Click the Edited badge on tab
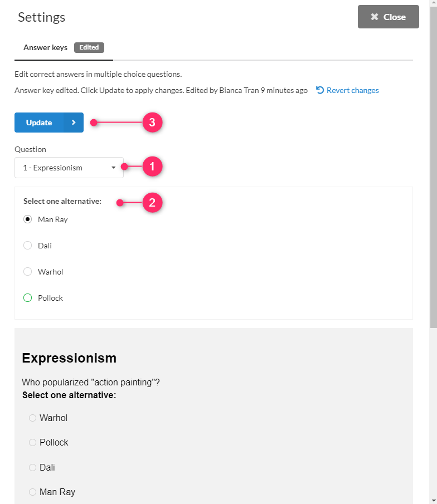Image resolution: width=437 pixels, height=504 pixels. click(x=89, y=47)
